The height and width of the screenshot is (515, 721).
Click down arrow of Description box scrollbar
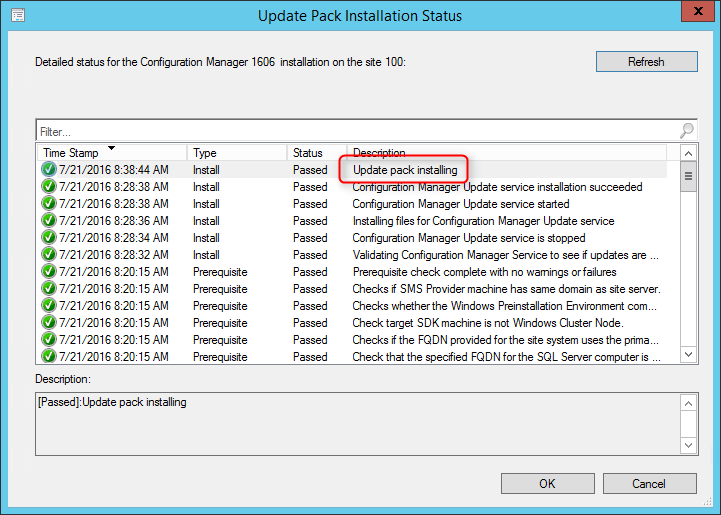coord(688,445)
